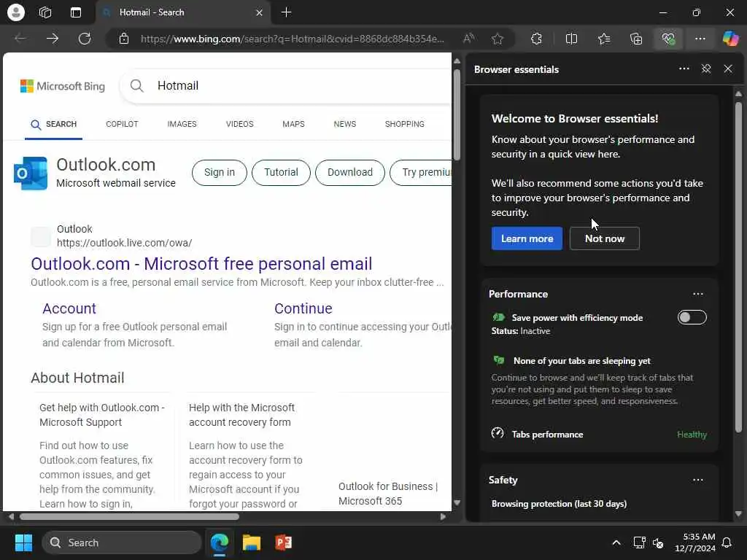Show hidden system tray icons chevron
747x560 pixels.
(x=616, y=542)
